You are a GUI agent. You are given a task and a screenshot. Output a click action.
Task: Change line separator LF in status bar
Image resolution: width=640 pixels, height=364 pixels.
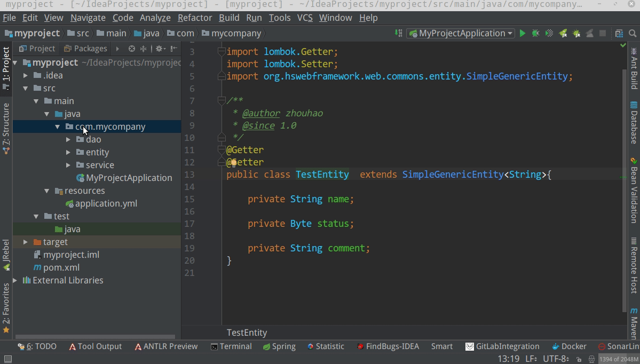click(531, 359)
